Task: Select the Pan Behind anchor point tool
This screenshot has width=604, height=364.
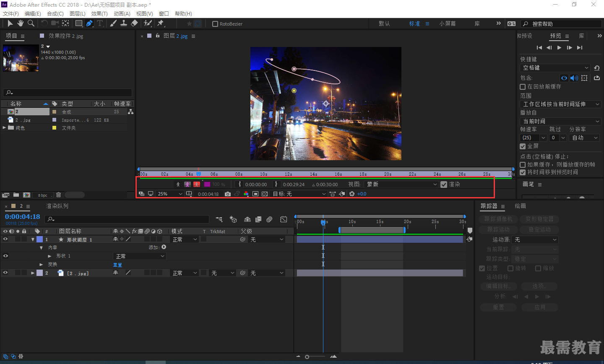Action: [66, 23]
